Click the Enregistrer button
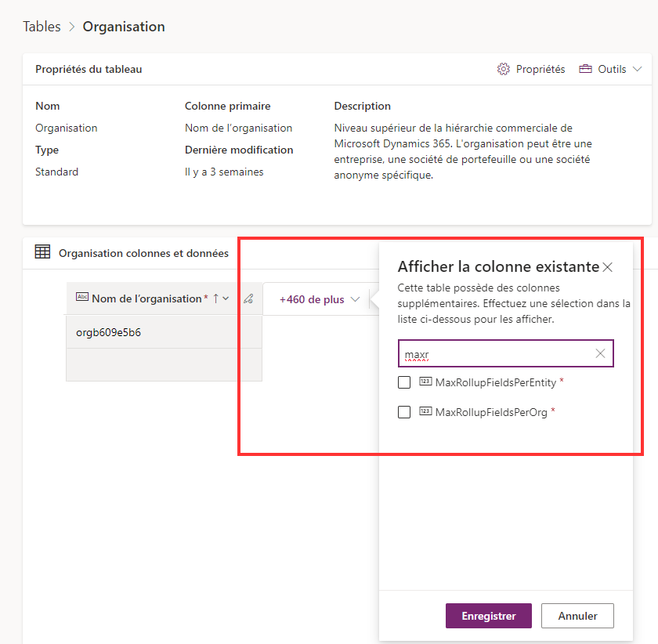This screenshot has height=644, width=658. [488, 616]
